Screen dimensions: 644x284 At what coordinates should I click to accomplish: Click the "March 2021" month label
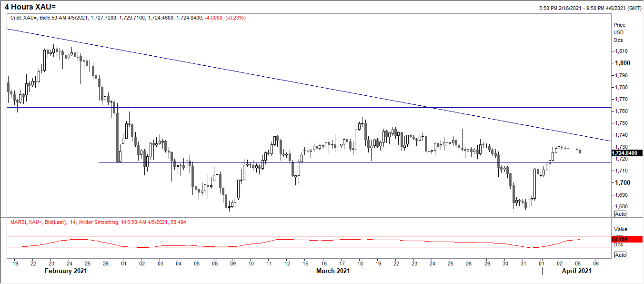pyautogui.click(x=333, y=271)
